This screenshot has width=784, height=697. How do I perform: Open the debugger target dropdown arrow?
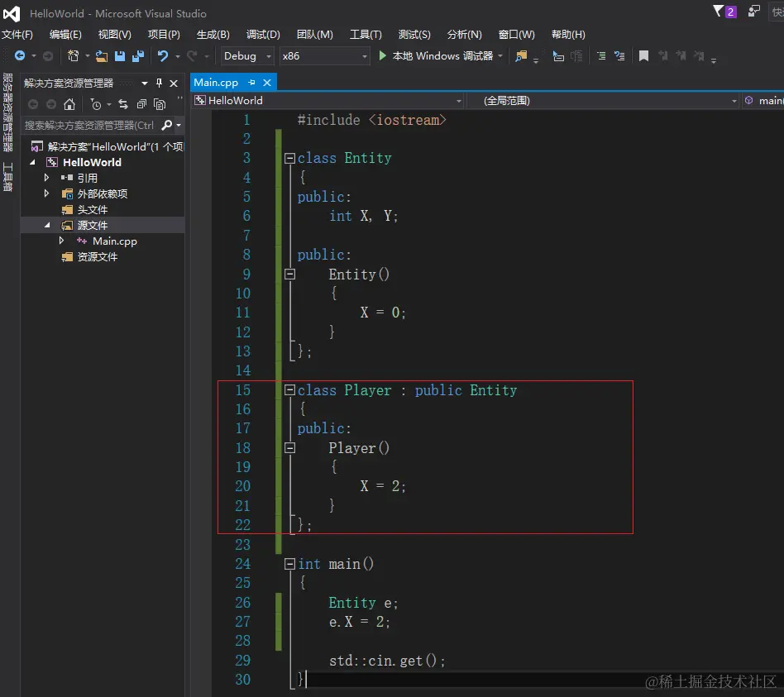[500, 56]
